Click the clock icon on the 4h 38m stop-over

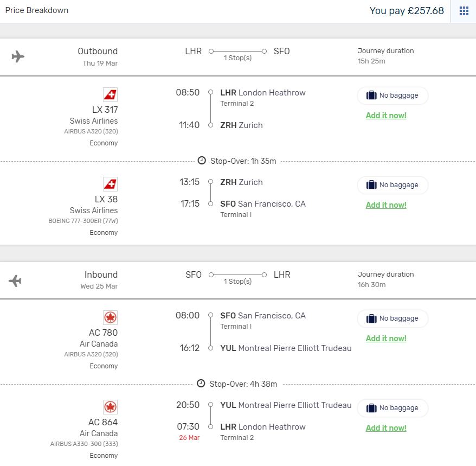202,384
